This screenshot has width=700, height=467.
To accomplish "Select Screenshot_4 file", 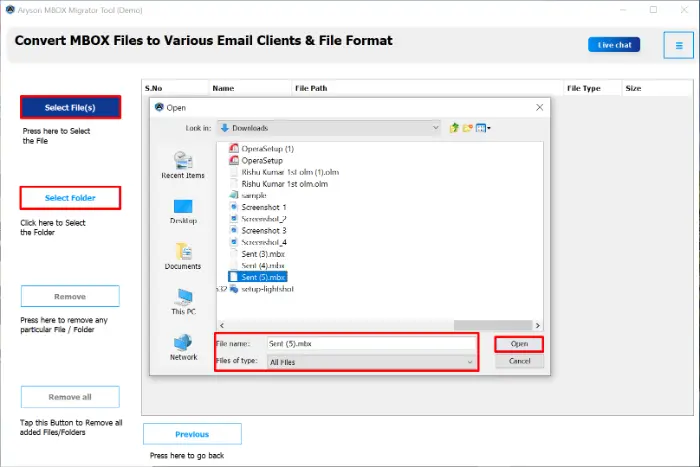I will coord(258,242).
